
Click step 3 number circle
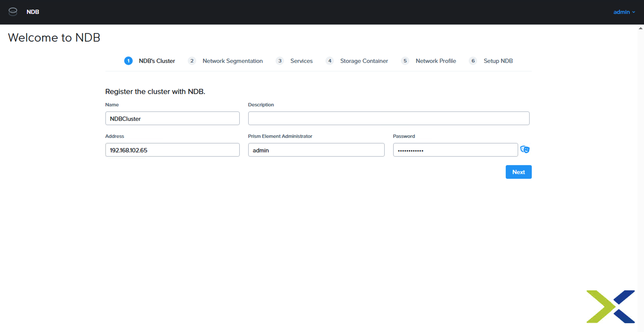coord(280,61)
